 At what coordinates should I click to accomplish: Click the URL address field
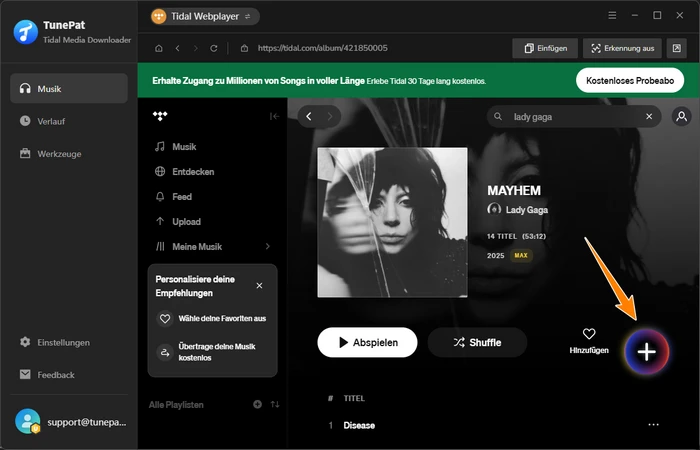[322, 48]
